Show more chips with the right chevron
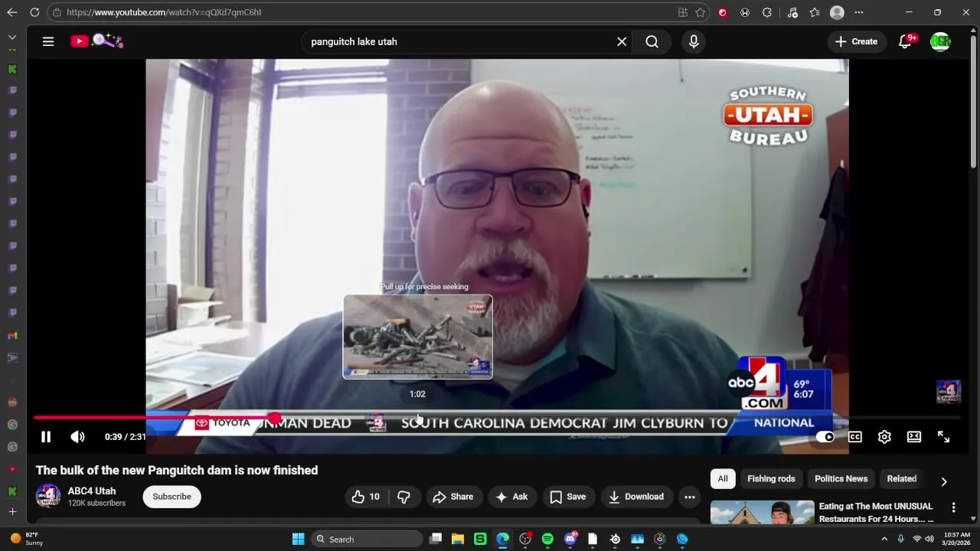The height and width of the screenshot is (551, 980). tap(944, 481)
